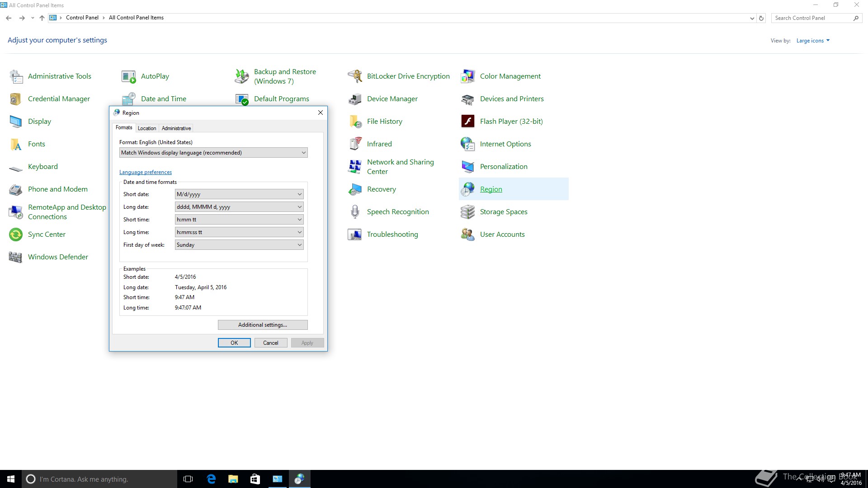868x488 pixels.
Task: Refresh the Control Panel view
Action: (761, 18)
